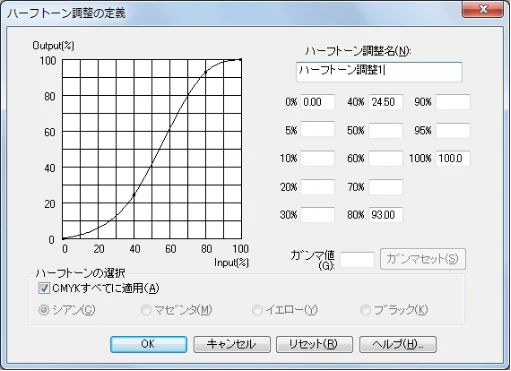Click the curve endpoint at 100% input
Screen dimensions: 511x371
click(241, 60)
